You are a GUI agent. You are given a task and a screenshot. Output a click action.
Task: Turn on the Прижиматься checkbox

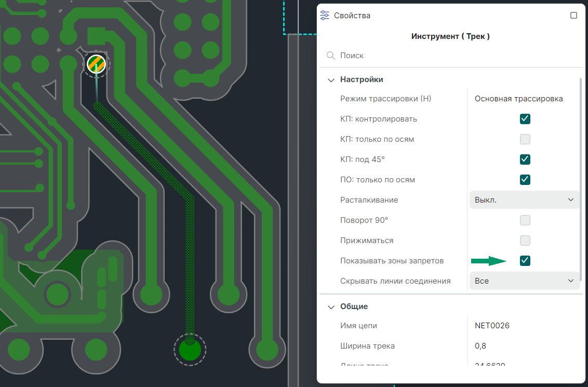point(525,241)
